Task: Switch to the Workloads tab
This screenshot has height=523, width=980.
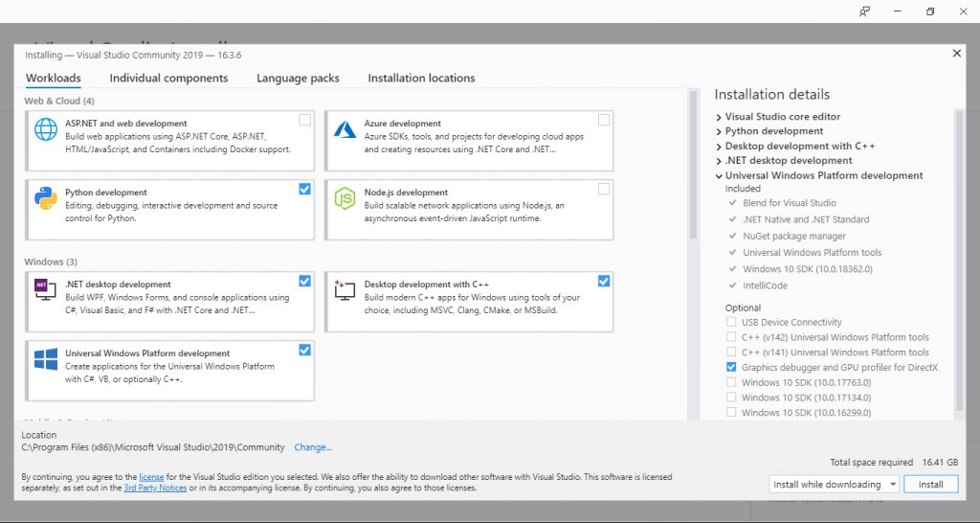Action: [54, 79]
